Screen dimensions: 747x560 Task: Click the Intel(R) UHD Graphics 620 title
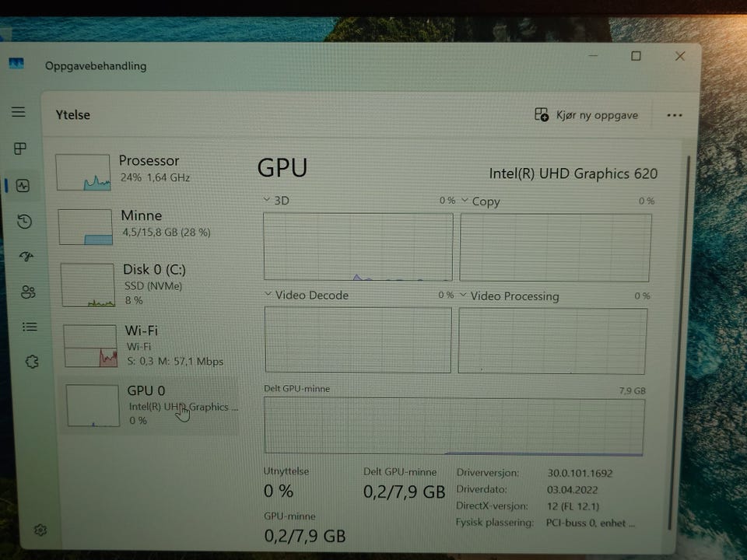(x=573, y=173)
